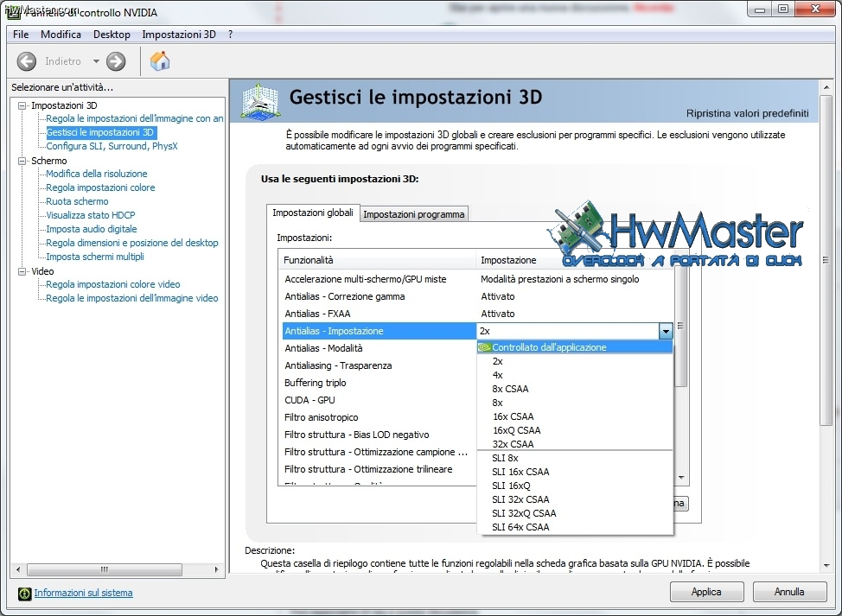This screenshot has width=842, height=616.
Task: Open Regola impostazioni colore video
Action: (x=113, y=284)
